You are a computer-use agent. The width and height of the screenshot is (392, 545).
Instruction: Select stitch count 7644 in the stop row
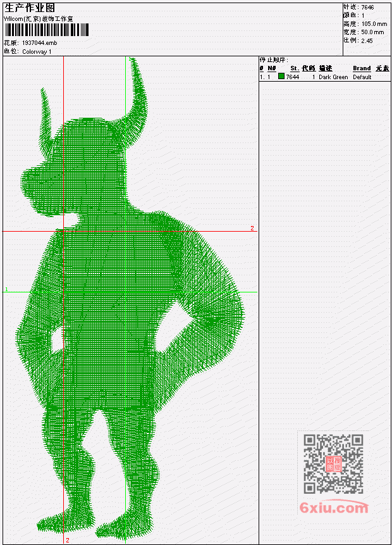point(292,77)
